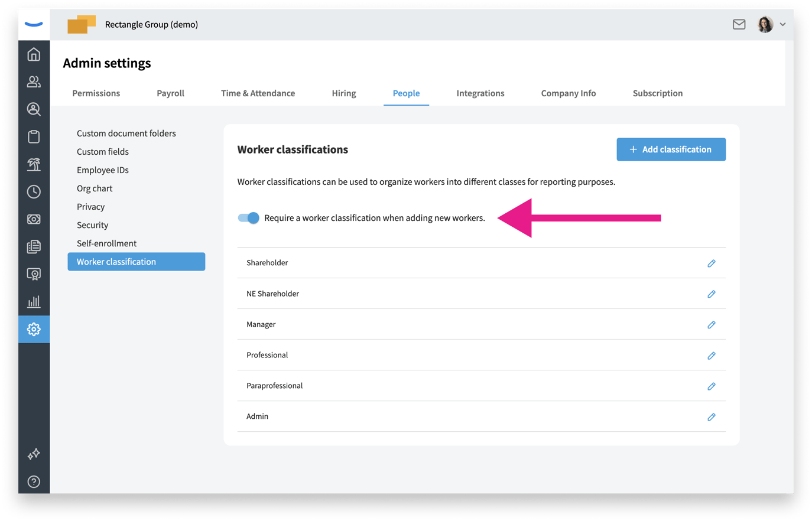Open the Integrations tab
This screenshot has width=812, height=521.
point(480,93)
